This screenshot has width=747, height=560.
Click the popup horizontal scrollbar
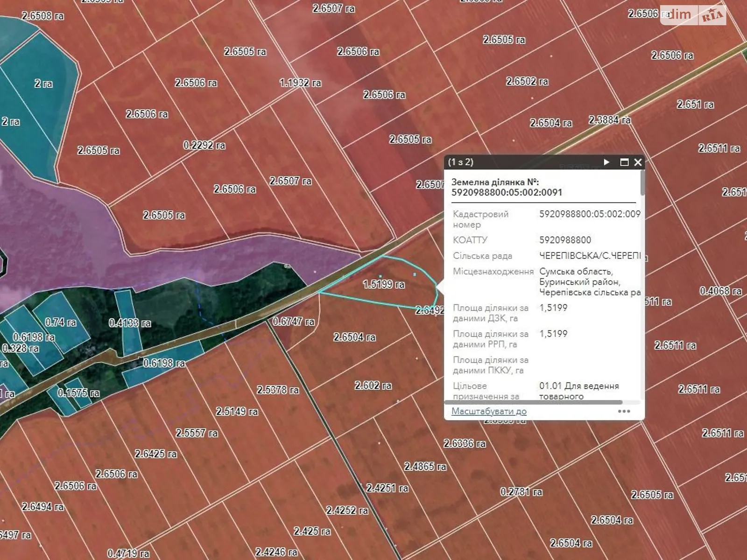coord(533,402)
